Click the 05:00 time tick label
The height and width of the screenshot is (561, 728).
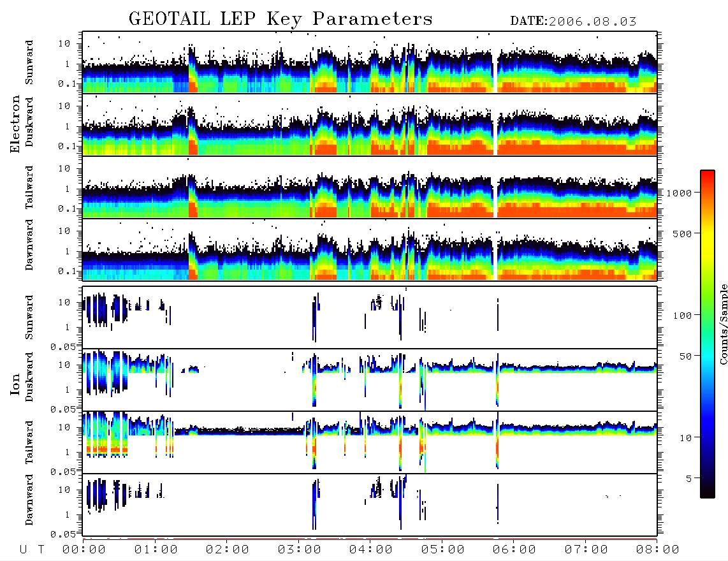pos(443,550)
